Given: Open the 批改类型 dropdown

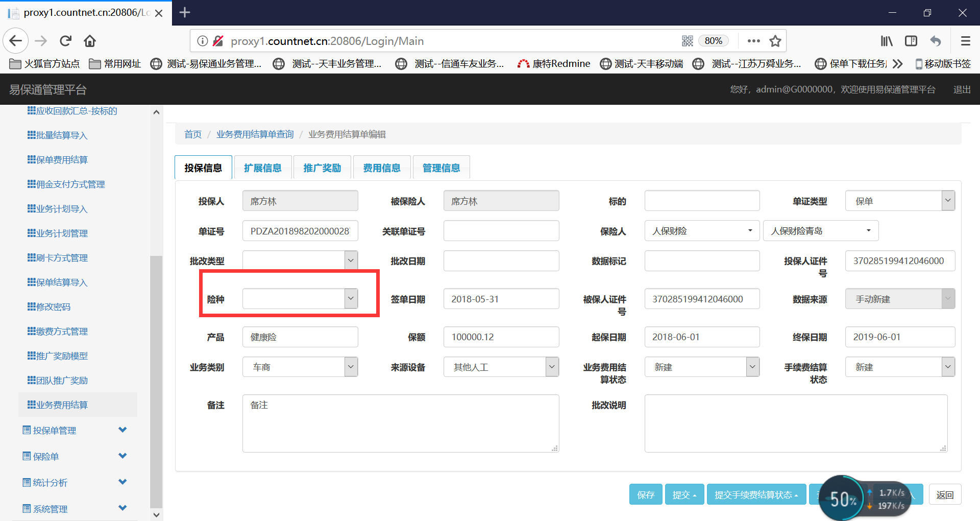Looking at the screenshot, I should coord(300,260).
